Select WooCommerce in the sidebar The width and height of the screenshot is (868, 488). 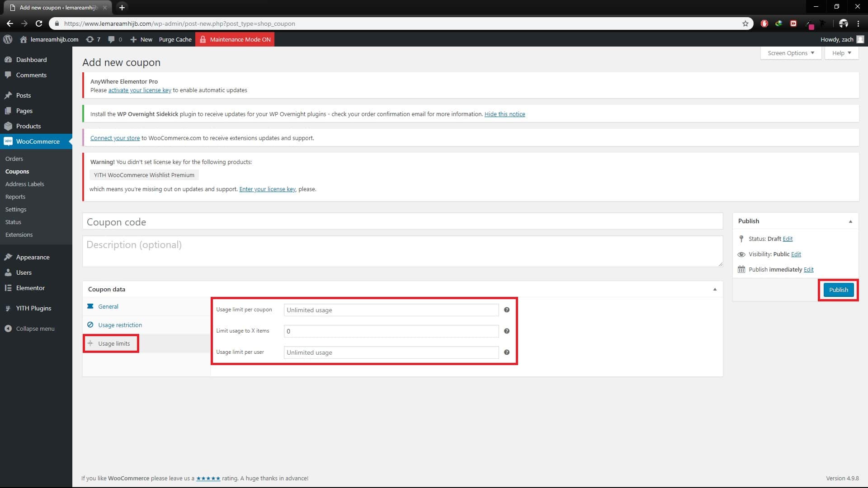(x=36, y=141)
